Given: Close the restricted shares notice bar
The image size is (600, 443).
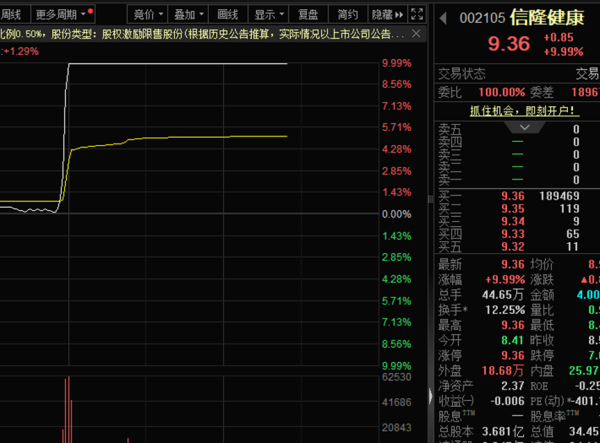Looking at the screenshot, I should tap(416, 34).
